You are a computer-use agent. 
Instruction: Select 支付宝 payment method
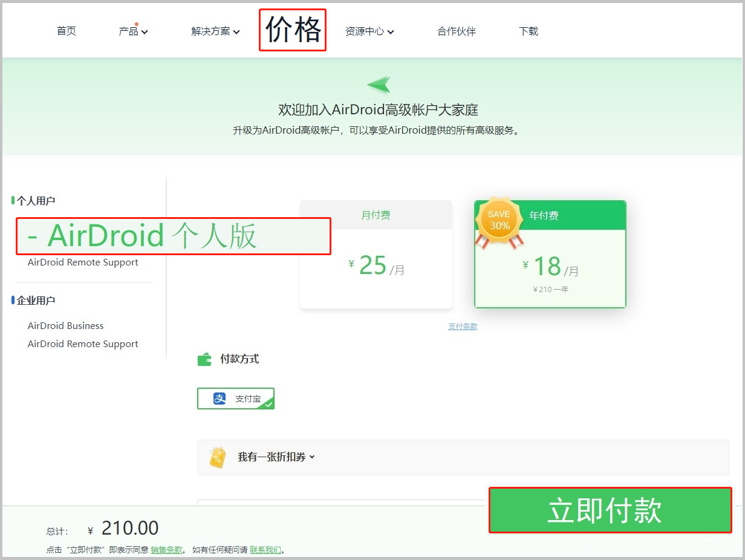[x=236, y=399]
